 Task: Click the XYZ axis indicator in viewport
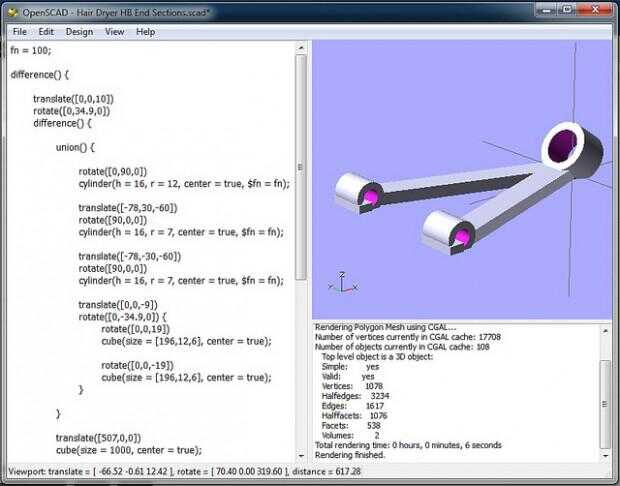coord(342,283)
